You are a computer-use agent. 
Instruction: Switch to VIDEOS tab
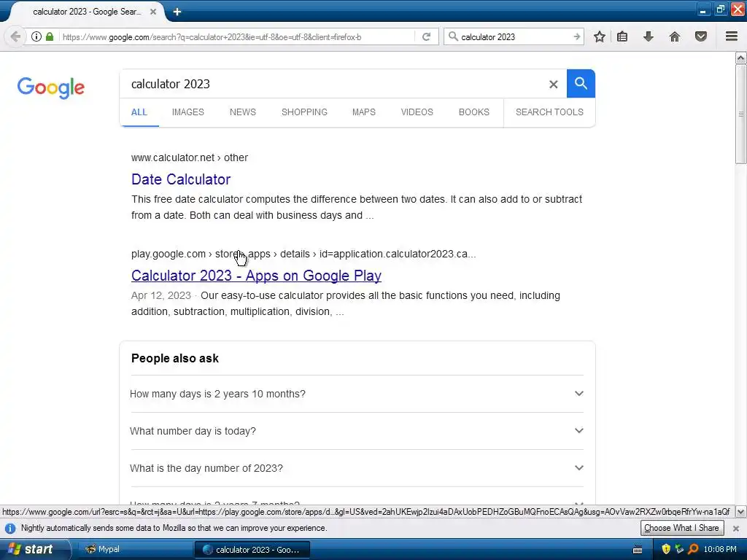click(x=417, y=112)
